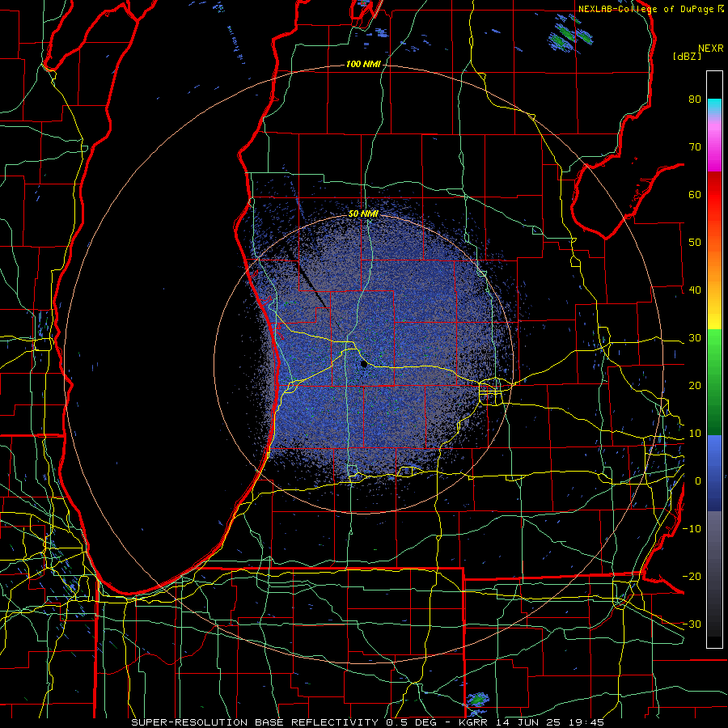Click the '-10' value on dBZ scale

(x=692, y=529)
